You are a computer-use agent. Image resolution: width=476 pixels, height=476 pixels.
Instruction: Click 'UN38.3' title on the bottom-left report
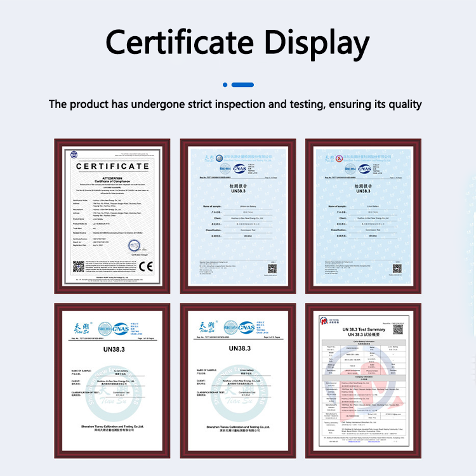click(114, 350)
